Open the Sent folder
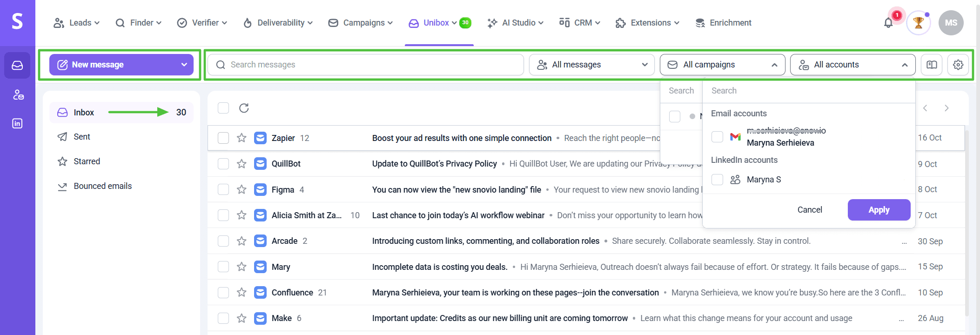This screenshot has height=335, width=980. tap(82, 137)
